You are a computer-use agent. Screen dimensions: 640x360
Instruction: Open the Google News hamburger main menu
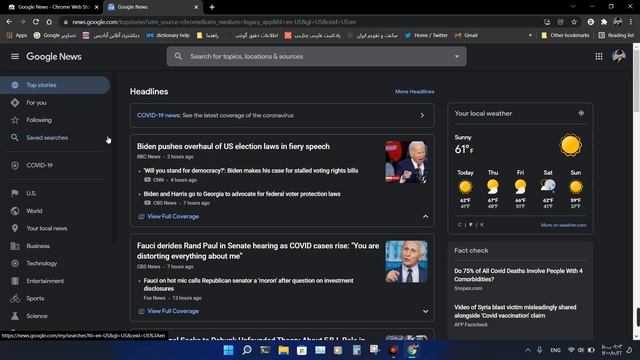(x=15, y=56)
